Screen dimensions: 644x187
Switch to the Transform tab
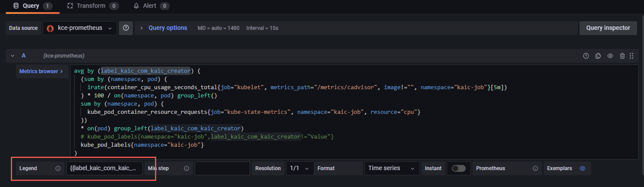tap(92, 6)
